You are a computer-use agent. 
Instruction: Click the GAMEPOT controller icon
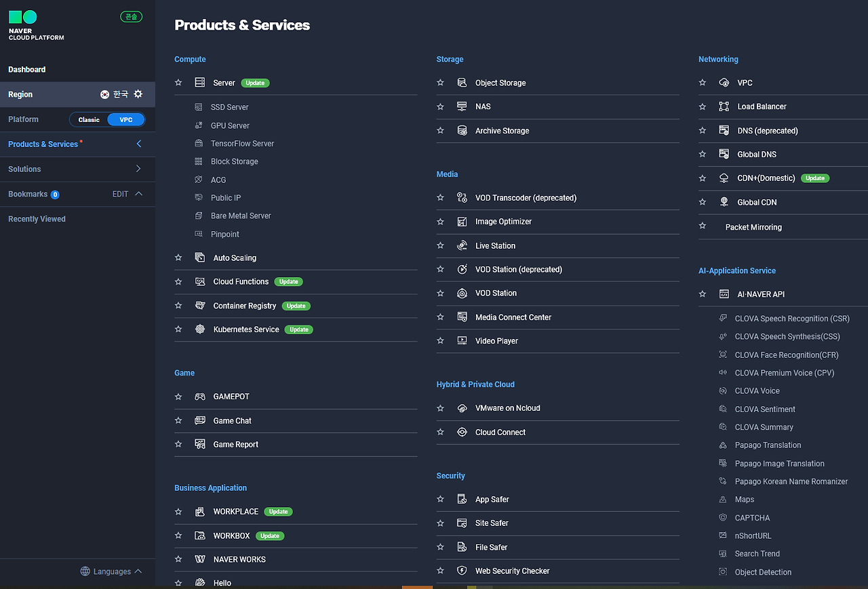(x=200, y=397)
